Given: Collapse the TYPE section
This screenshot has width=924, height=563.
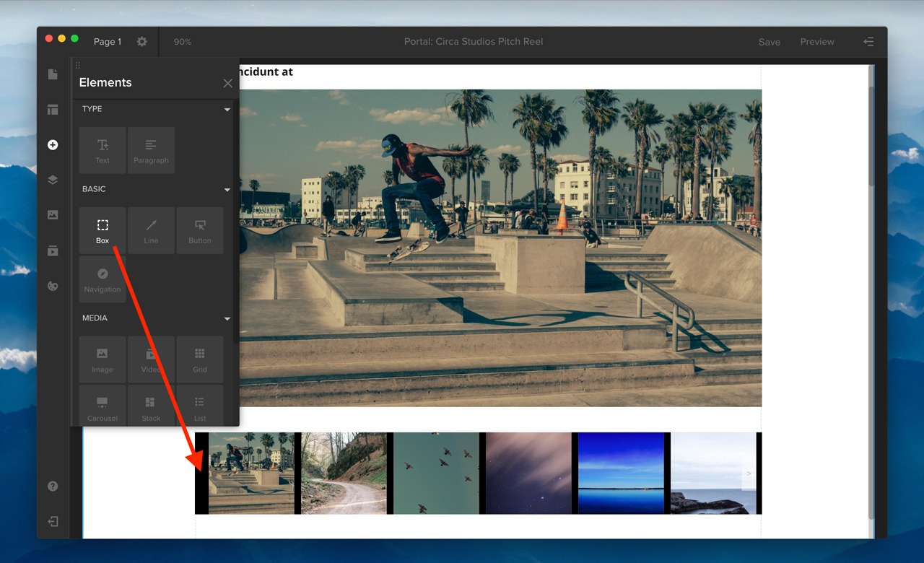Looking at the screenshot, I should point(227,110).
